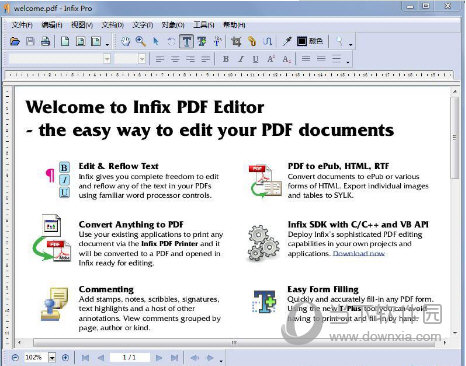Select the eyedropper tool
Screen dimensions: 466x366
coord(287,41)
